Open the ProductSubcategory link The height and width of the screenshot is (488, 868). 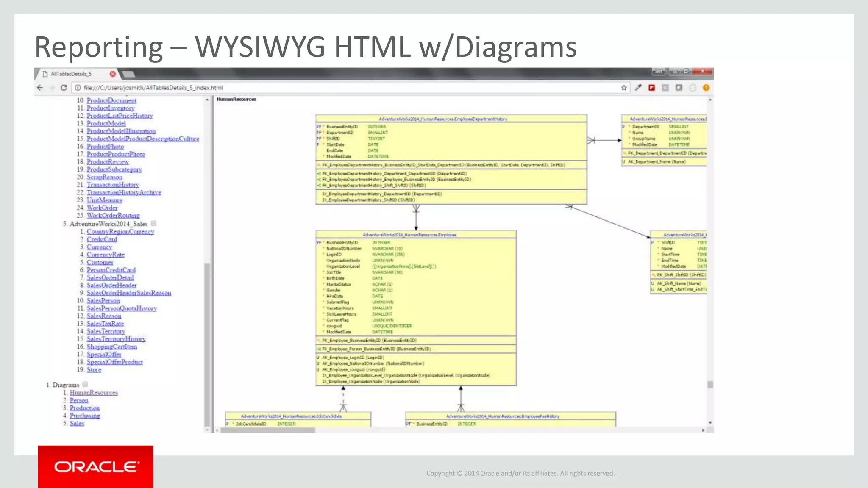tap(114, 169)
